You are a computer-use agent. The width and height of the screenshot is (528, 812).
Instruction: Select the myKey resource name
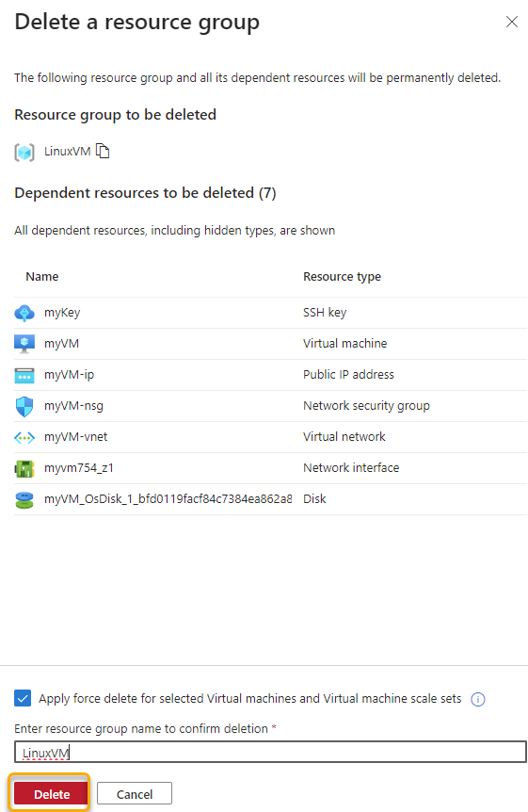click(62, 312)
